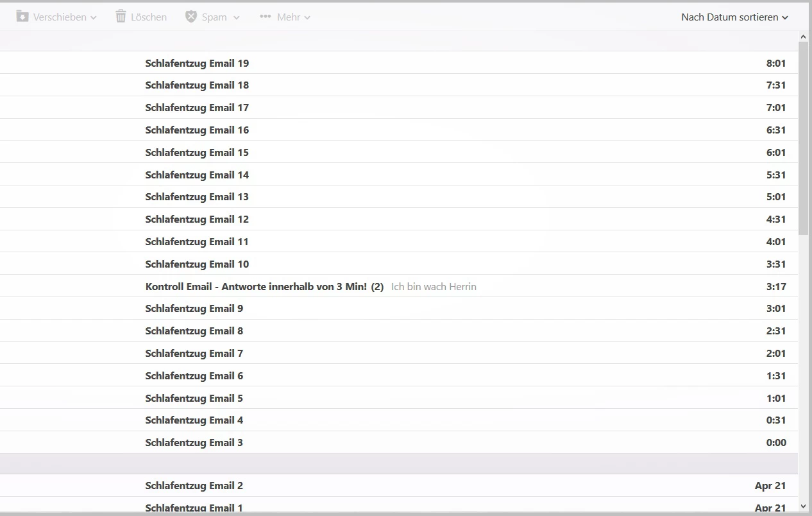Open the Kontroll Email conversation

256,286
